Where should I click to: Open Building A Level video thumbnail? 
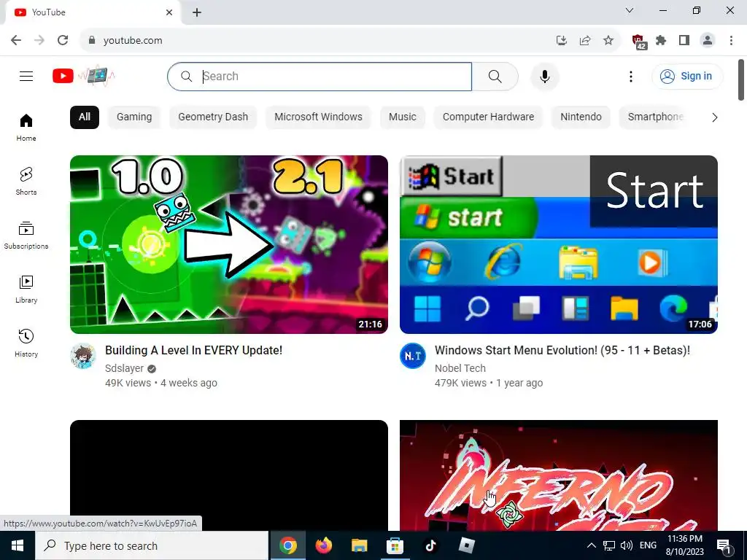228,244
